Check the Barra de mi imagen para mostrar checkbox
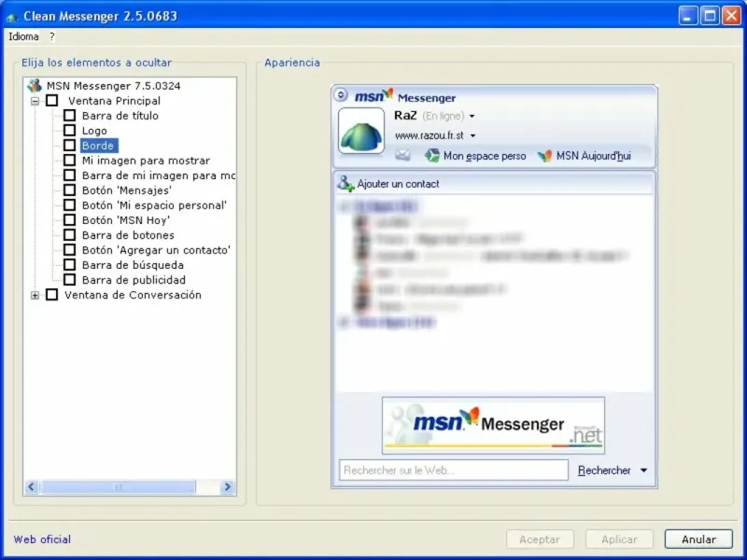Screen dimensions: 747x560 point(69,175)
